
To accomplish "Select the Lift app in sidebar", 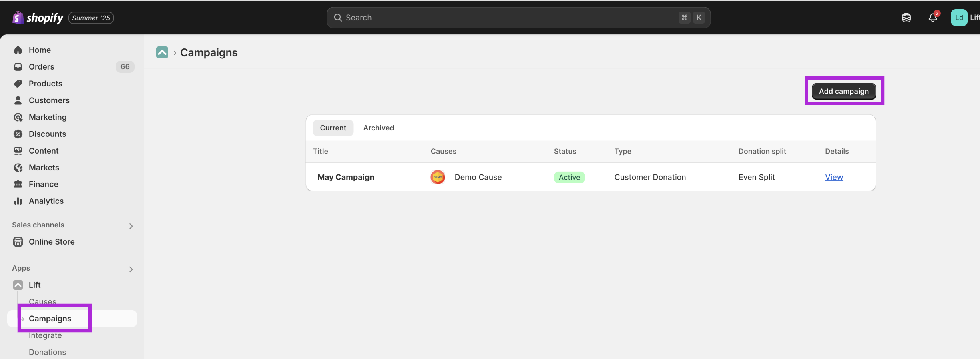I will (34, 285).
